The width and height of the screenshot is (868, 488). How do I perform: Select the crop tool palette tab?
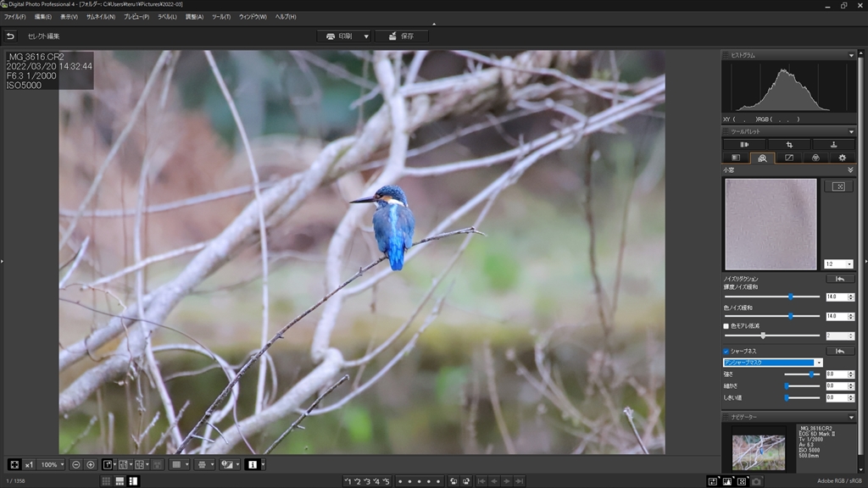[x=789, y=144]
